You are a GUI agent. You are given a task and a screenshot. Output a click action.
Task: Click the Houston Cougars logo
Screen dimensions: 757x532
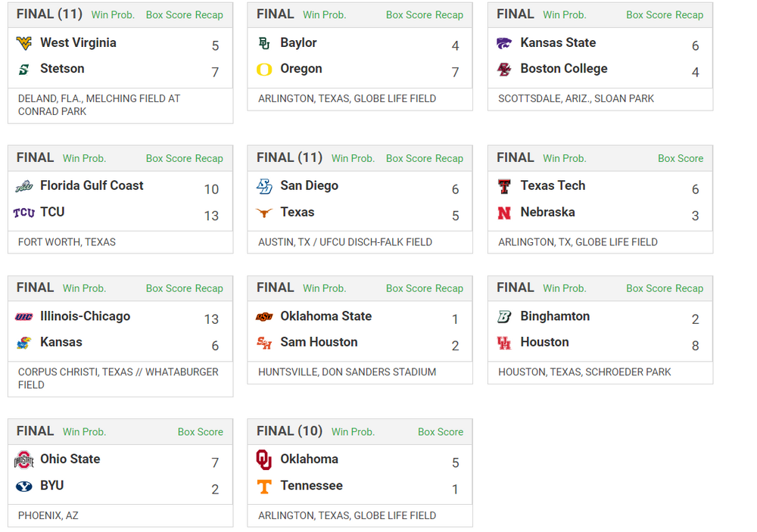[x=504, y=343]
